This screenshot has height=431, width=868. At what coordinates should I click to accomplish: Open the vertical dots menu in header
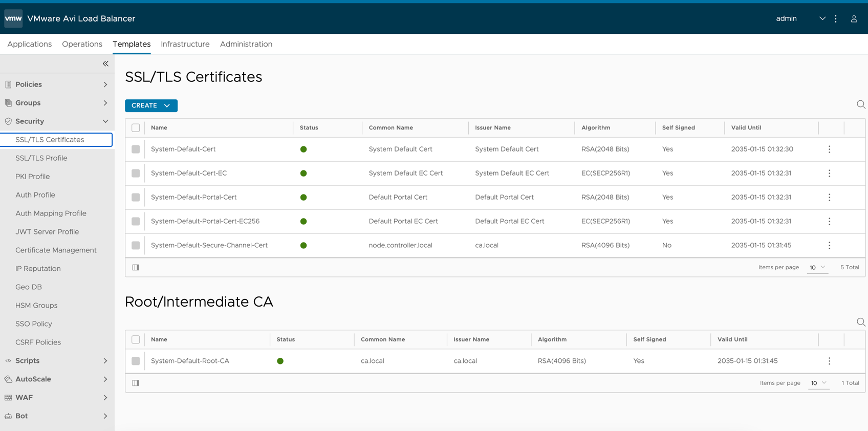[836, 18]
